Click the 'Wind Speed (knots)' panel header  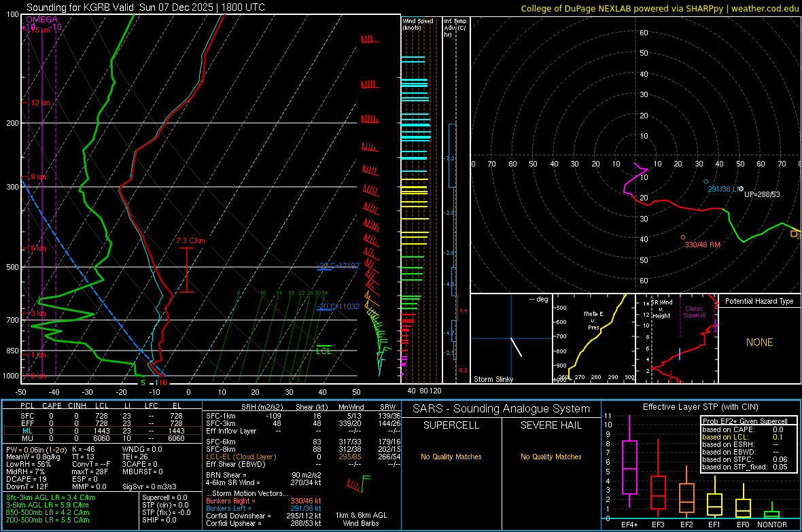[418, 24]
